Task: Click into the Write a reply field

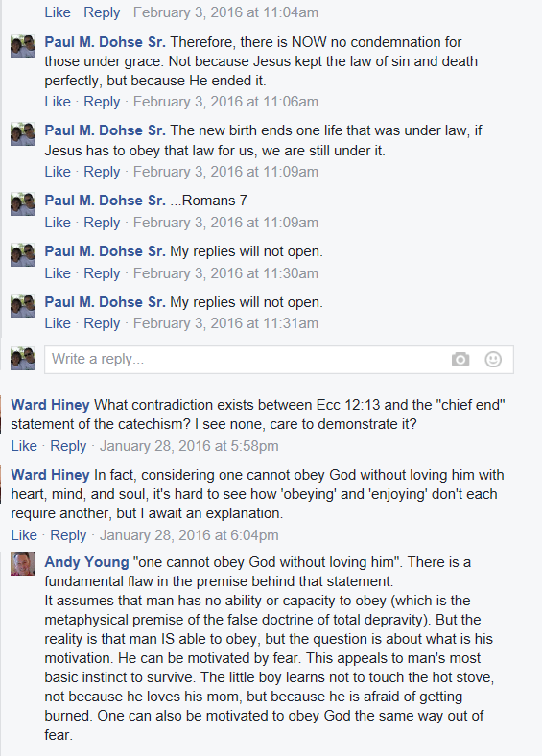Action: click(x=279, y=359)
